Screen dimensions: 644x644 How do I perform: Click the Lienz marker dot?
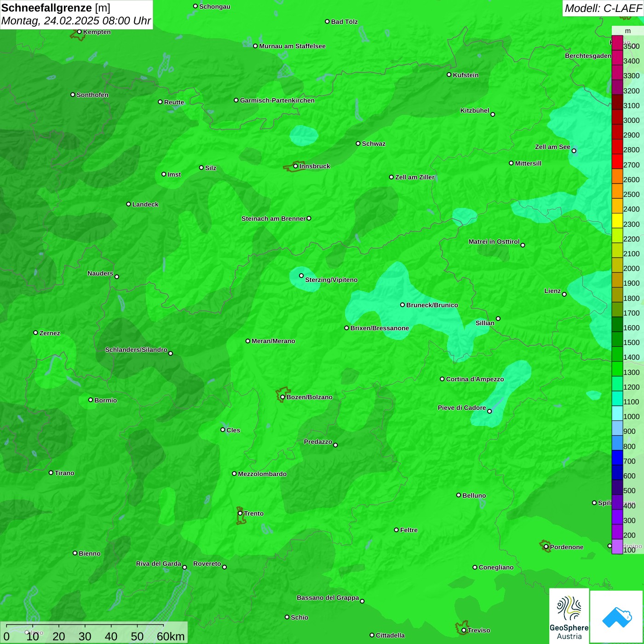pyautogui.click(x=564, y=294)
